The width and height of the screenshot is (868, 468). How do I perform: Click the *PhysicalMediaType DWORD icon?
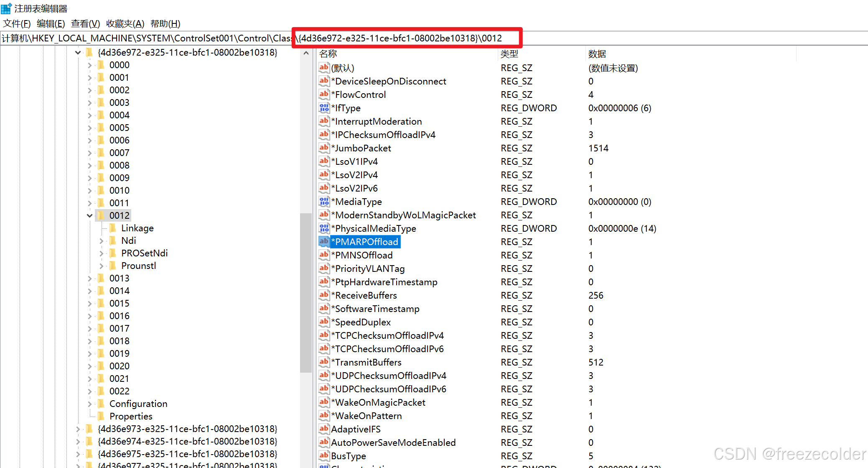(324, 228)
